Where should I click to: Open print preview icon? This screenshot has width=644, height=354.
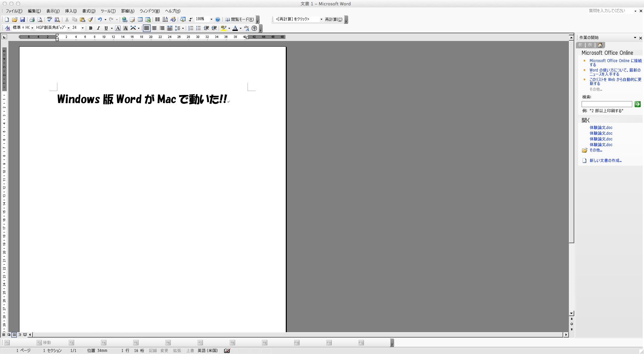click(40, 19)
